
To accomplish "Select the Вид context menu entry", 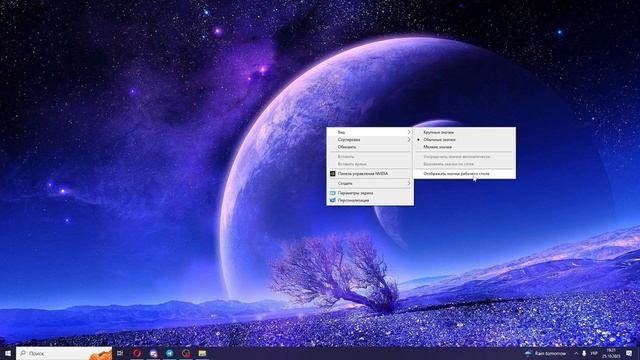I will [370, 132].
